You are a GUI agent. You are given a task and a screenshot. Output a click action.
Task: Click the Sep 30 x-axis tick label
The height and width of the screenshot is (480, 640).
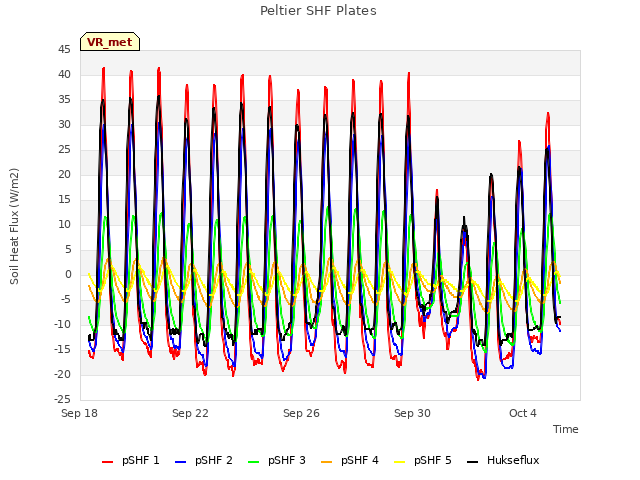412,413
